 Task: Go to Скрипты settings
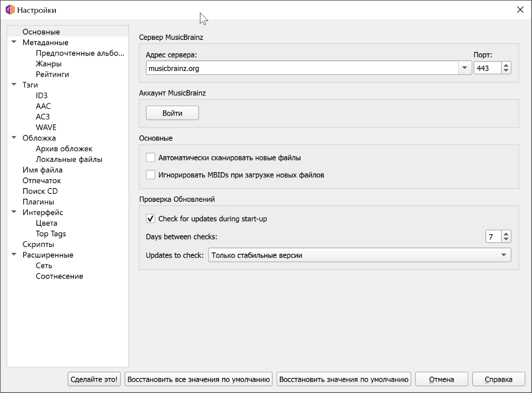point(39,245)
